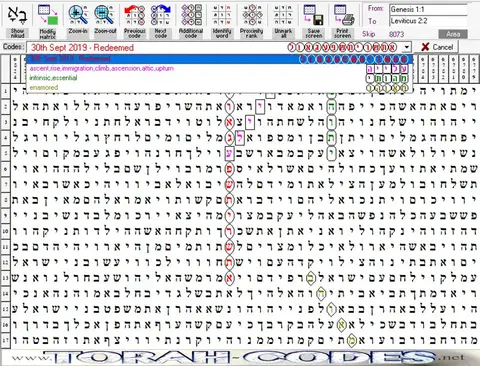
Task: Select the highlighted blue code entry in list
Action: [219, 59]
